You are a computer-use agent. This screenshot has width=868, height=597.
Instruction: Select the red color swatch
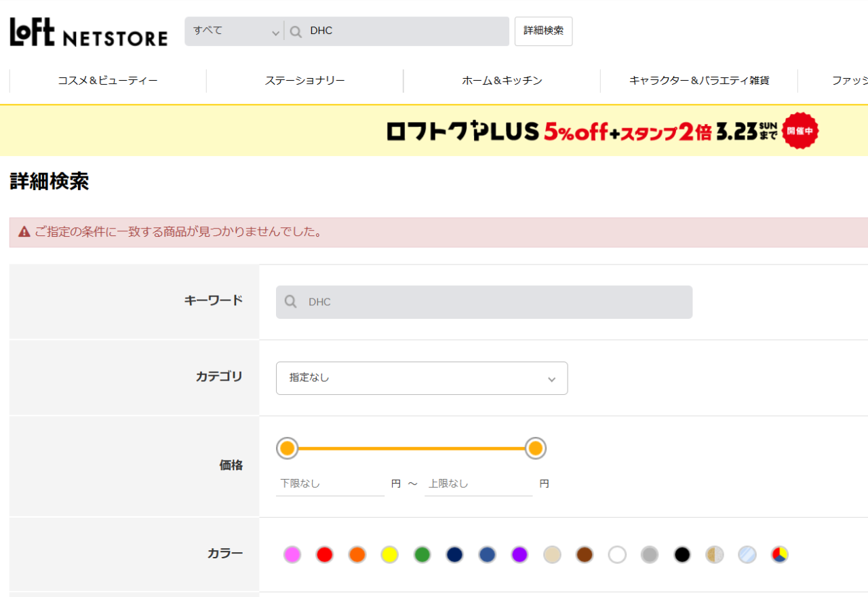coord(325,555)
